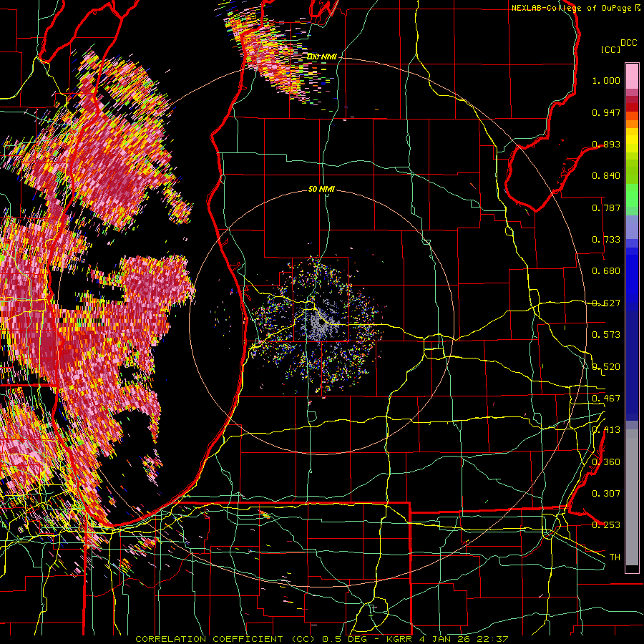This screenshot has width=644, height=644.
Task: Click the KGRR radar site center dot
Action: [321, 323]
